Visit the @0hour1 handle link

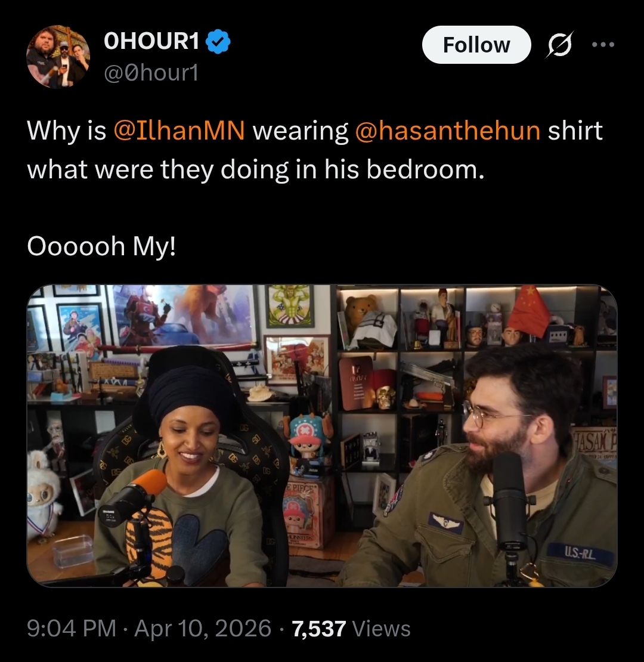click(151, 73)
